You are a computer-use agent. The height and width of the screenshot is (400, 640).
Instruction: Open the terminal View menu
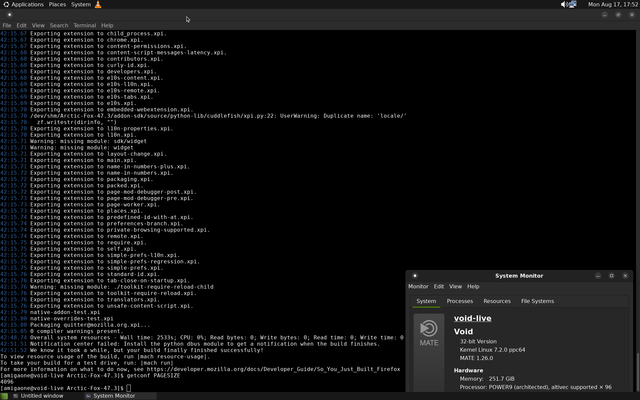coord(38,25)
